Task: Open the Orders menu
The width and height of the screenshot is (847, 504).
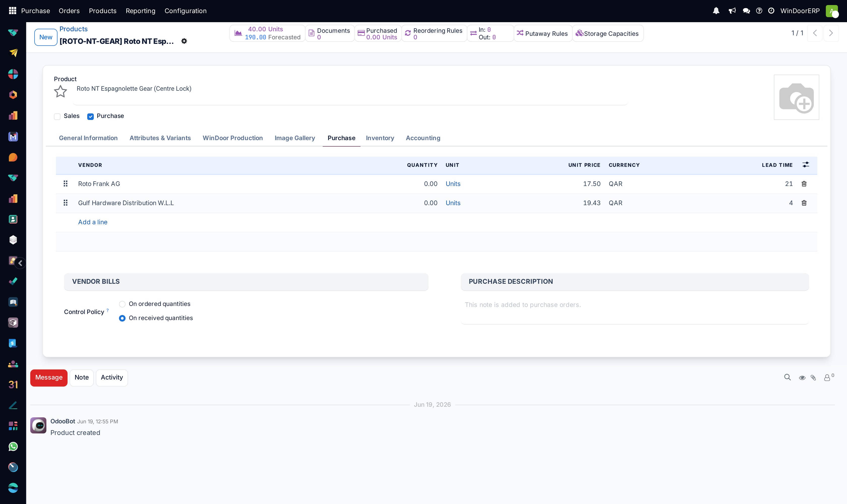Action: (x=69, y=11)
